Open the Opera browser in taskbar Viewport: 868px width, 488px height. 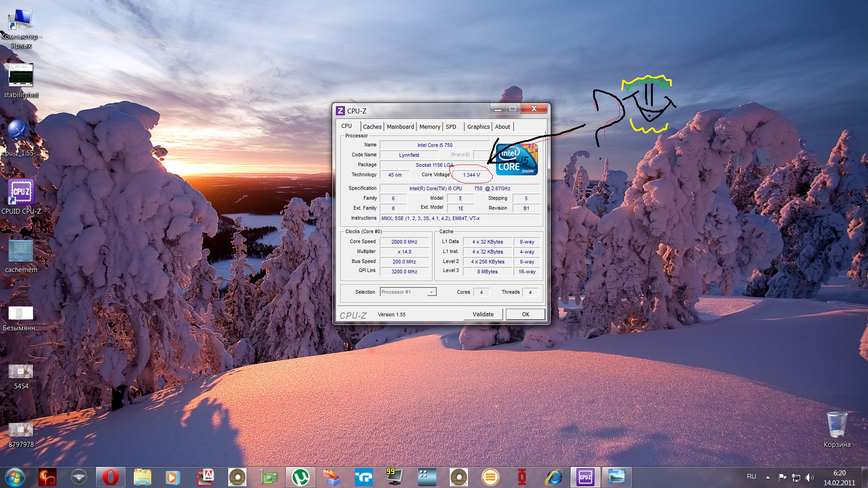(110, 477)
